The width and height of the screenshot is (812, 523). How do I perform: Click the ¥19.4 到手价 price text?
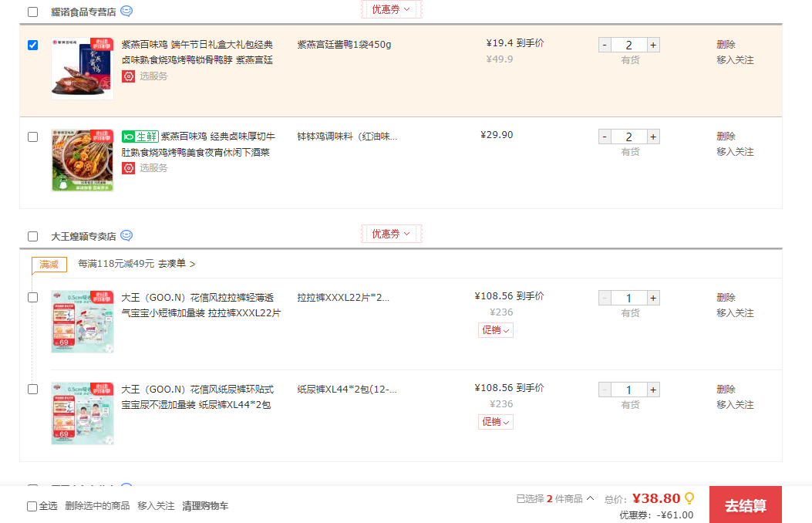[x=515, y=43]
